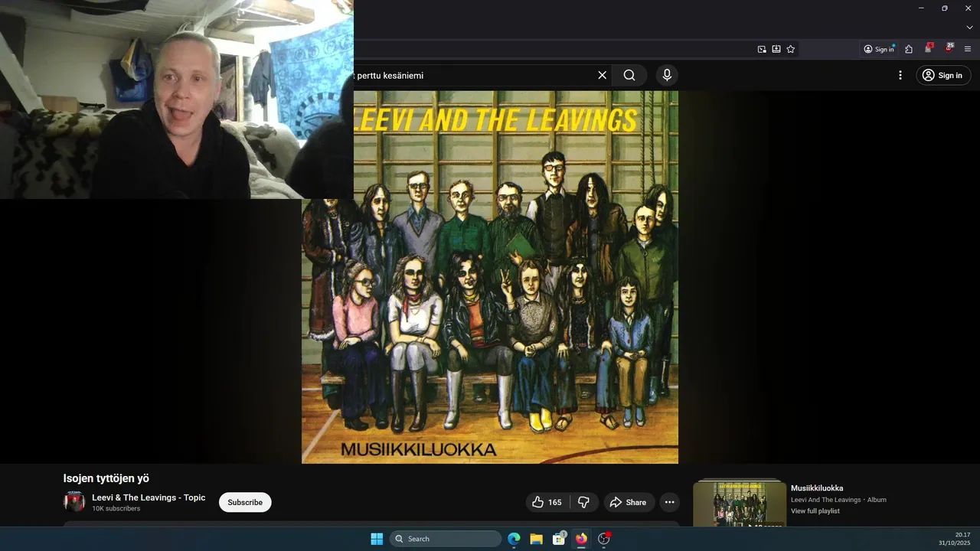Start voice search with microphone icon

[667, 75]
